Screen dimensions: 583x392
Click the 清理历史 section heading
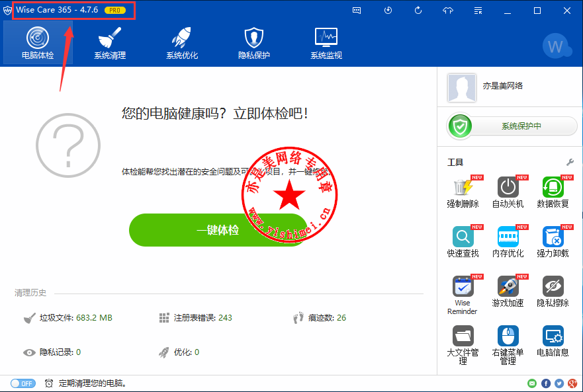click(30, 293)
